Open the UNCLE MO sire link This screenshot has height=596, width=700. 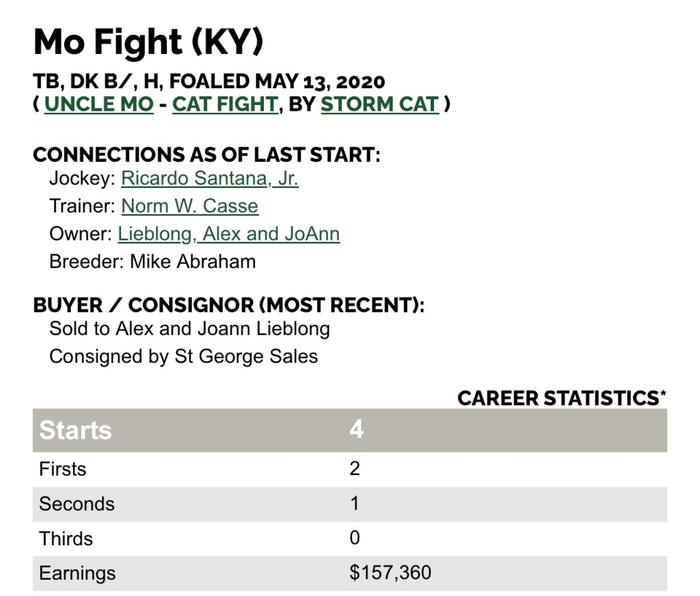(x=98, y=105)
